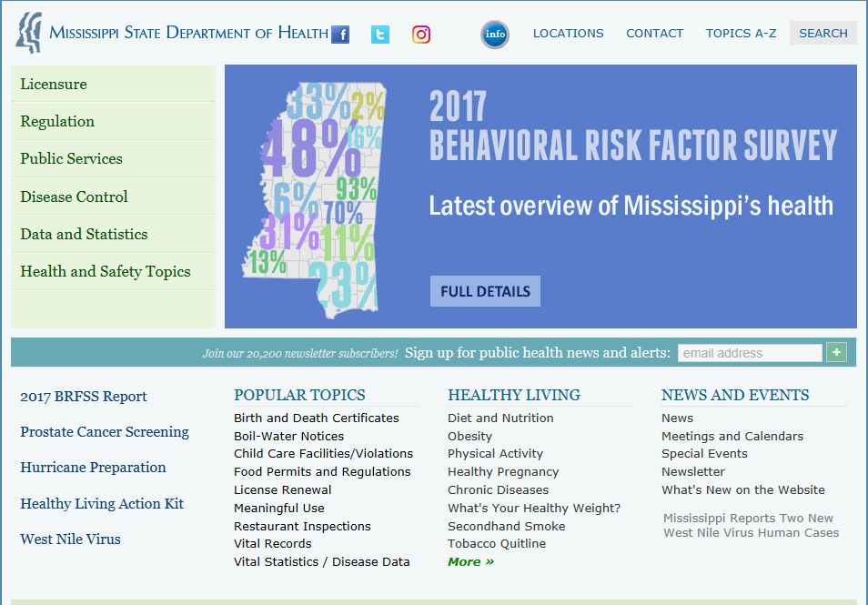Screen dimensions: 868x605
Task: Open the Locations menu
Action: pyautogui.click(x=568, y=34)
